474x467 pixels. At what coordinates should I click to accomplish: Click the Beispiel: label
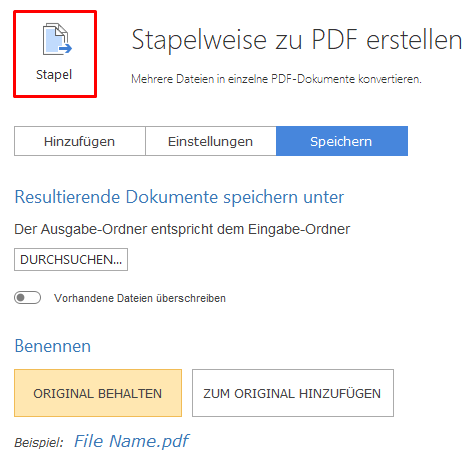tap(39, 443)
